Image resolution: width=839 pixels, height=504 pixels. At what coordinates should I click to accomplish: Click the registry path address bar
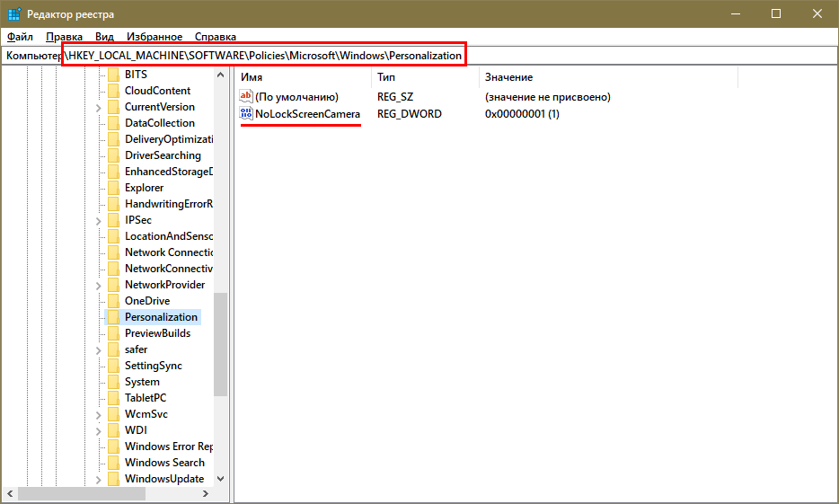(629, 56)
